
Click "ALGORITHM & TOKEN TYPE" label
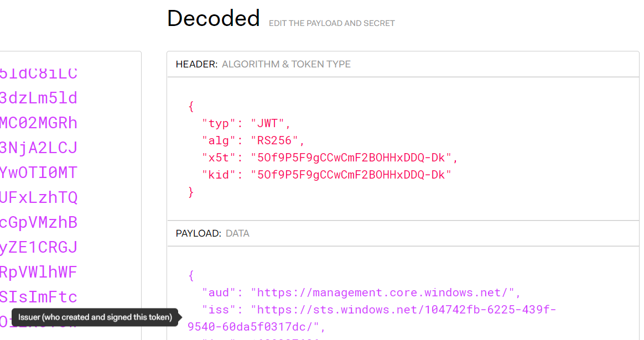(286, 64)
